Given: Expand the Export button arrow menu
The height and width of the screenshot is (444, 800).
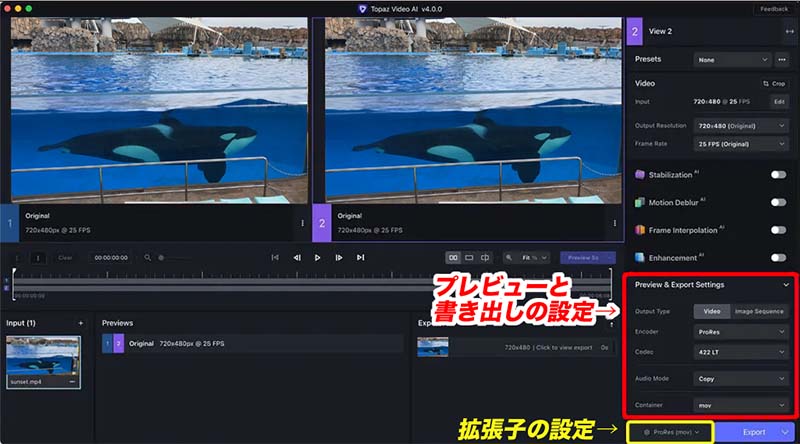Looking at the screenshot, I should (x=786, y=432).
